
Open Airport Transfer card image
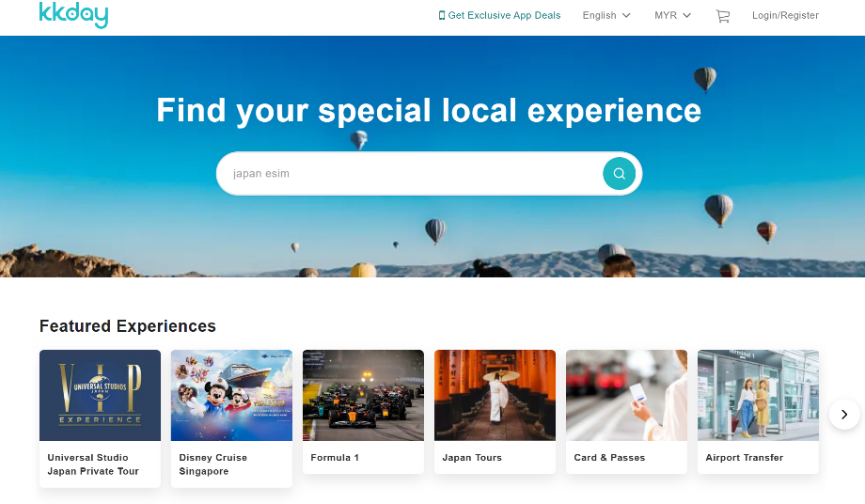(x=758, y=395)
